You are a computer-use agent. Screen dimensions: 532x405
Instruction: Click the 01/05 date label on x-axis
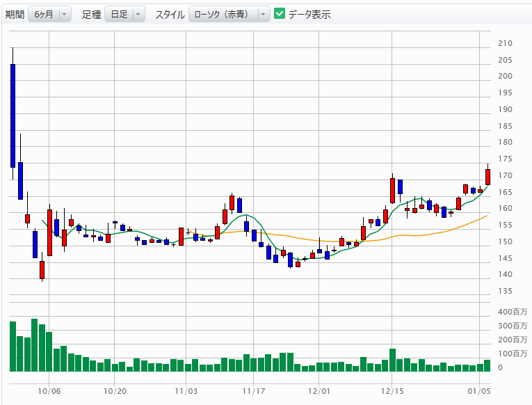480,392
